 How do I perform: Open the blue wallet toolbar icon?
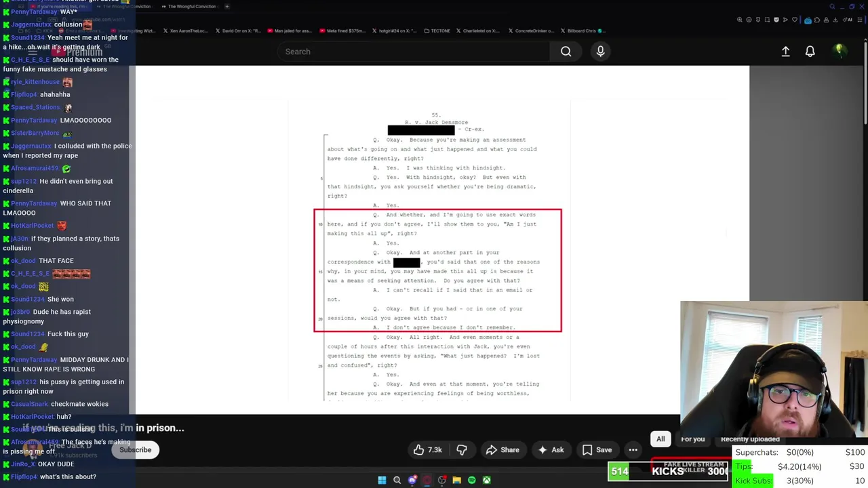[x=808, y=20]
